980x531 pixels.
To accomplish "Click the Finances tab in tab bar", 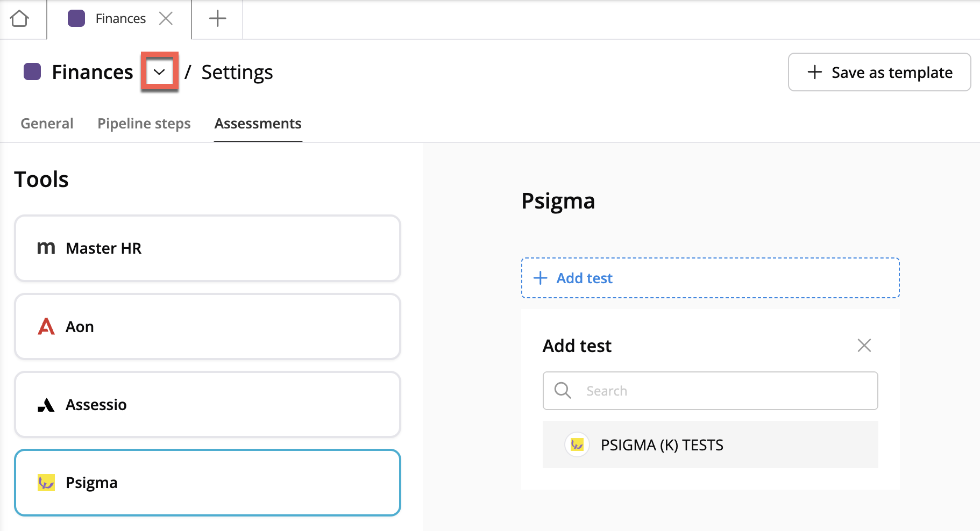I will tap(119, 19).
